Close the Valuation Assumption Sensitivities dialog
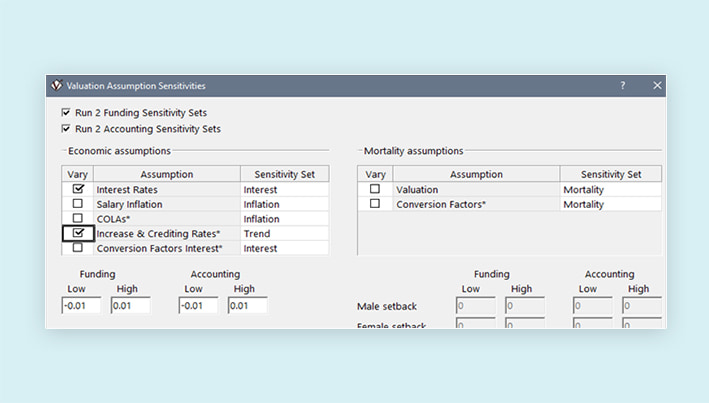This screenshot has width=709, height=403. pos(657,86)
